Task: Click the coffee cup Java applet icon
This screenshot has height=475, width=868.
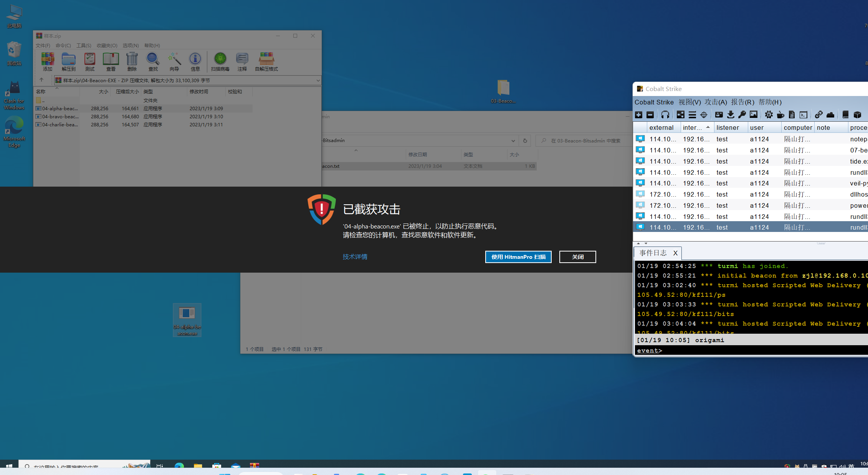Action: point(780,115)
